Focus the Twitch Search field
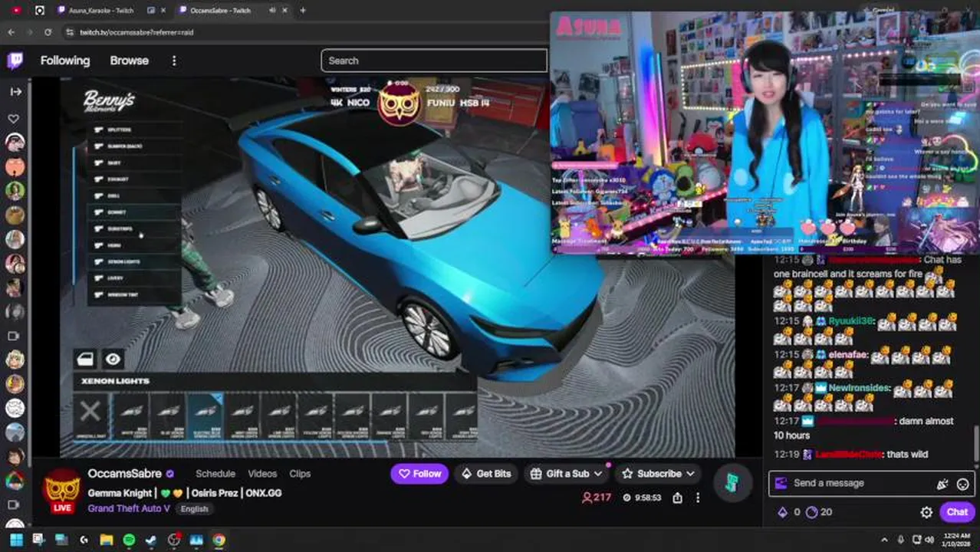This screenshot has width=980, height=552. pos(434,61)
